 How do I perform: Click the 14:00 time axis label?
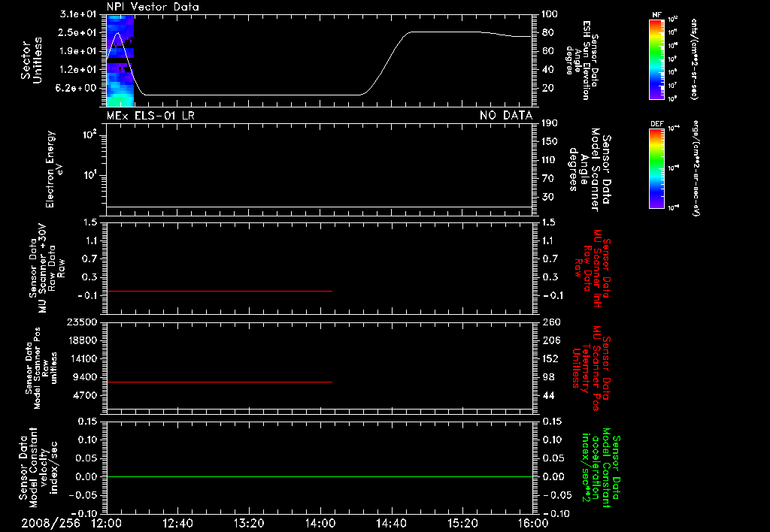[x=320, y=523]
